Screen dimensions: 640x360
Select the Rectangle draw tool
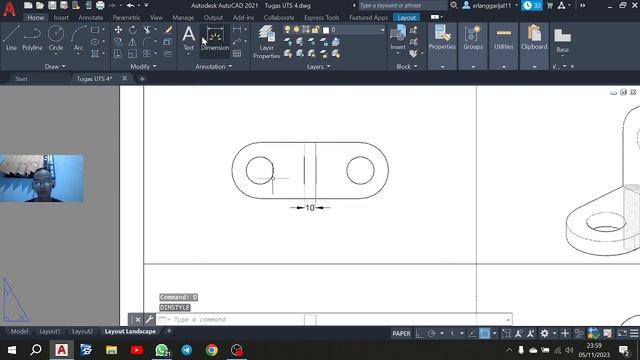click(95, 30)
